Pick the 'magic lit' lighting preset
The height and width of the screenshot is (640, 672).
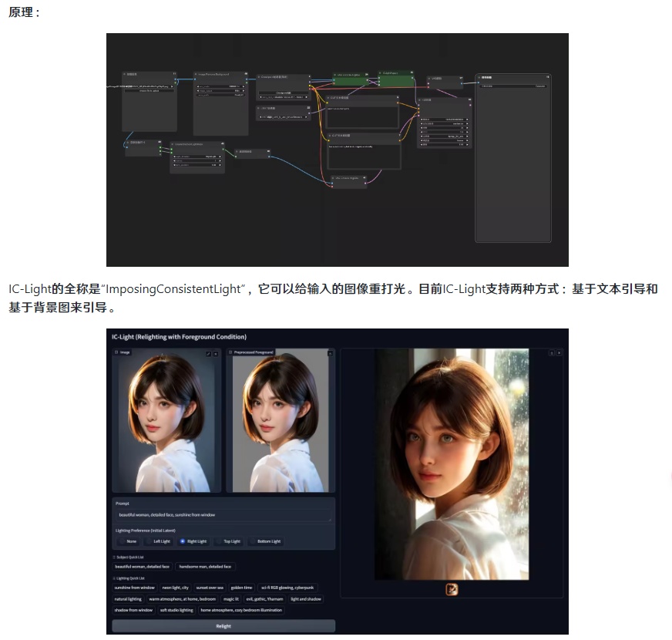pyautogui.click(x=231, y=599)
